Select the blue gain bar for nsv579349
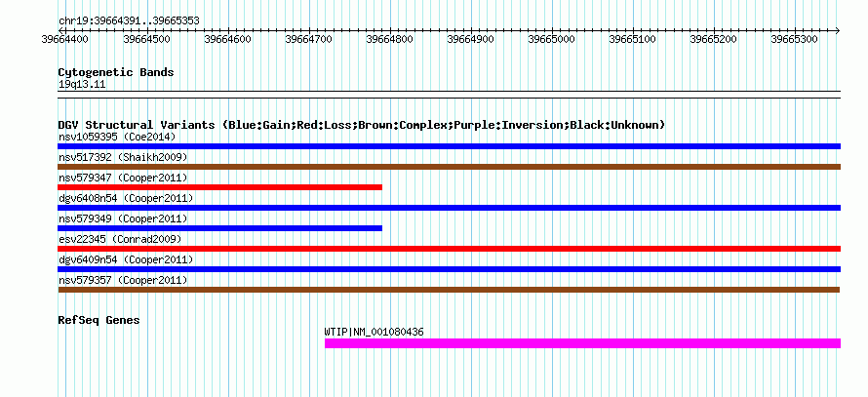This screenshot has width=868, height=397. click(x=219, y=228)
